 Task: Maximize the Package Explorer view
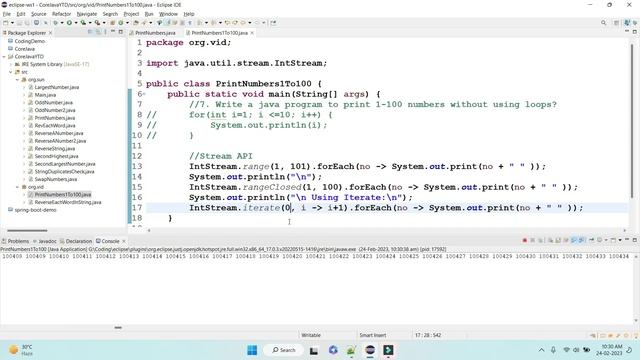click(x=120, y=32)
